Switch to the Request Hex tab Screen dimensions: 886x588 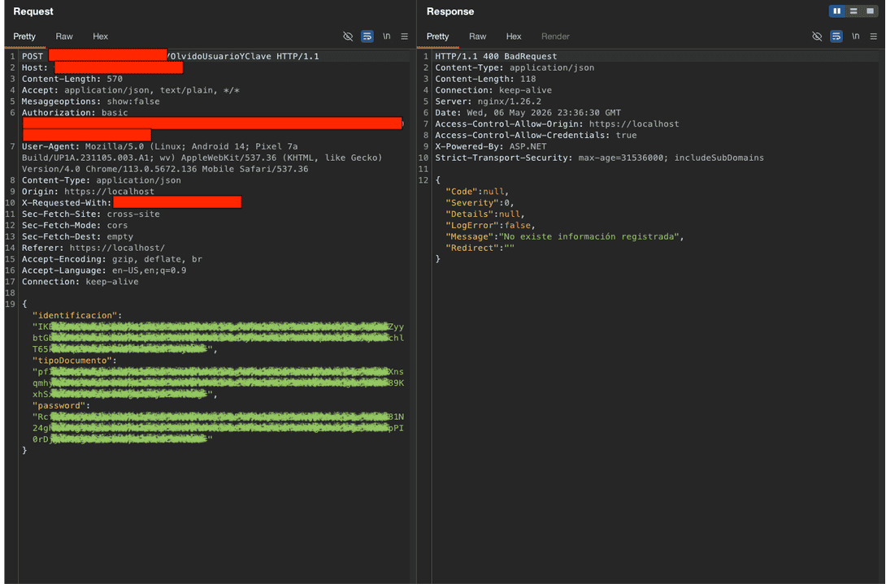(100, 37)
